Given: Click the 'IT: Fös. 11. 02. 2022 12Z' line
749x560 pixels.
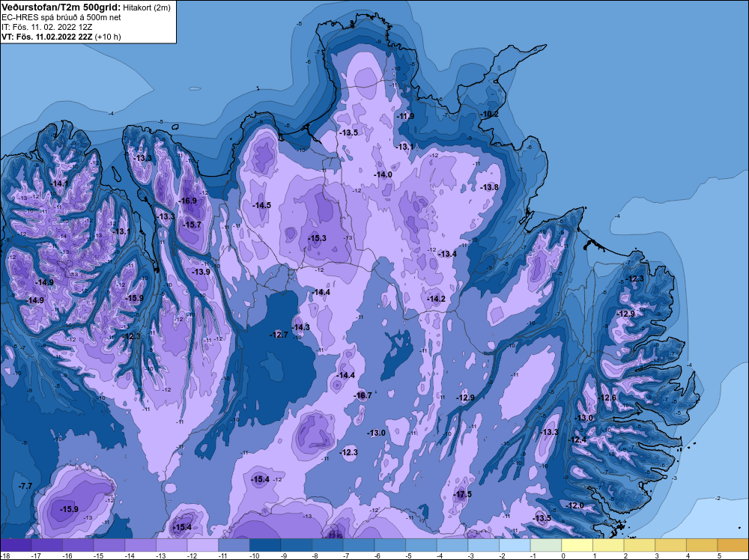Looking at the screenshot, I should point(46,27).
